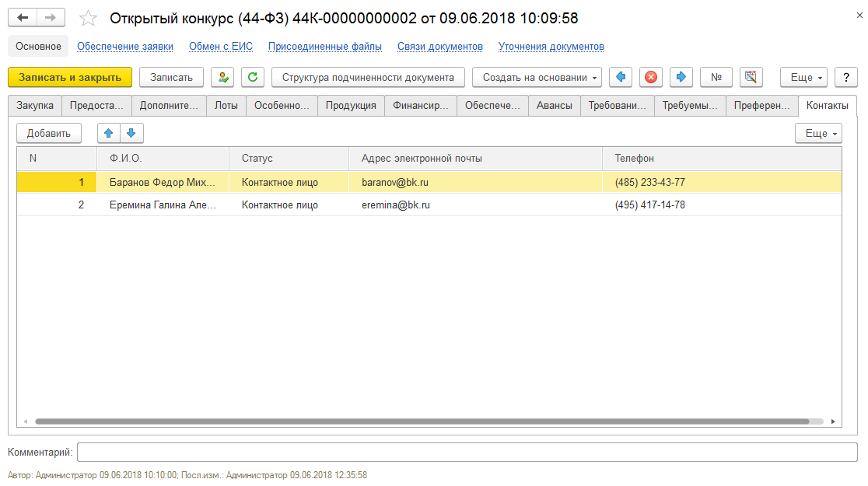Open the Предоста... tab
Image resolution: width=868 pixels, height=486 pixels.
96,106
